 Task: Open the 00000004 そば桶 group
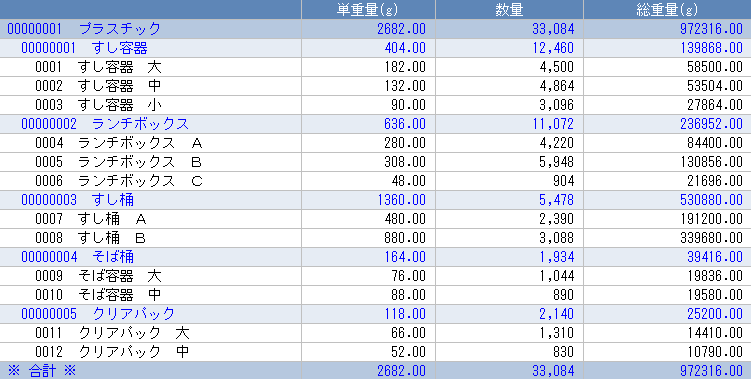[x=376, y=257]
